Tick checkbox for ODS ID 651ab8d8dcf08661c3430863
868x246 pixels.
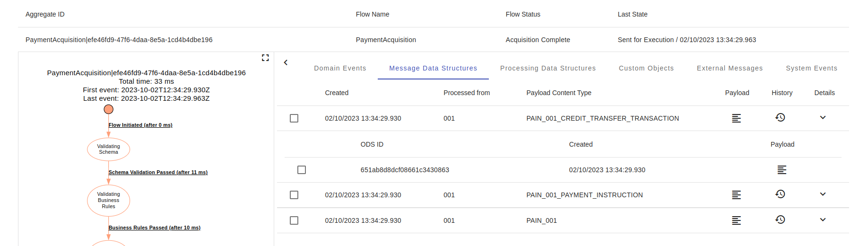(x=302, y=170)
